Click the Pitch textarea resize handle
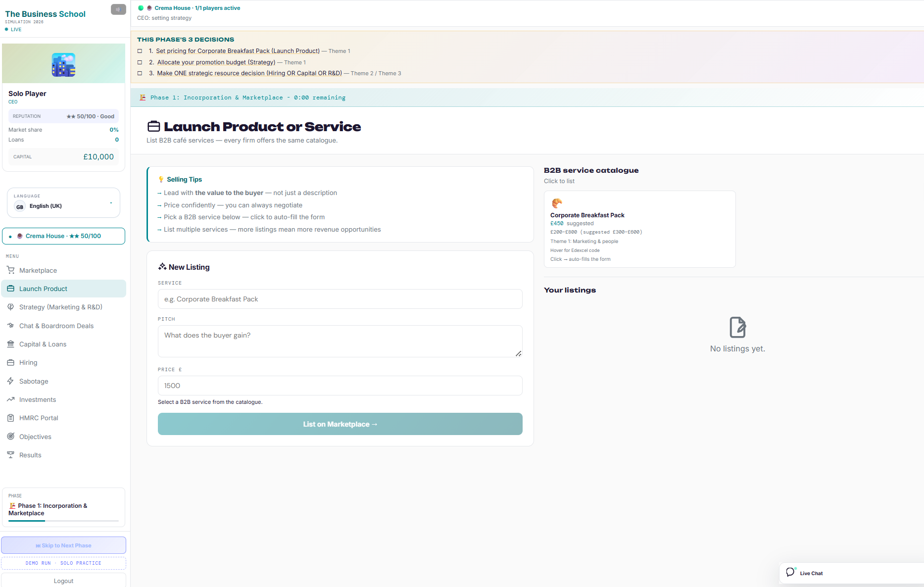This screenshot has width=924, height=587. coord(518,353)
